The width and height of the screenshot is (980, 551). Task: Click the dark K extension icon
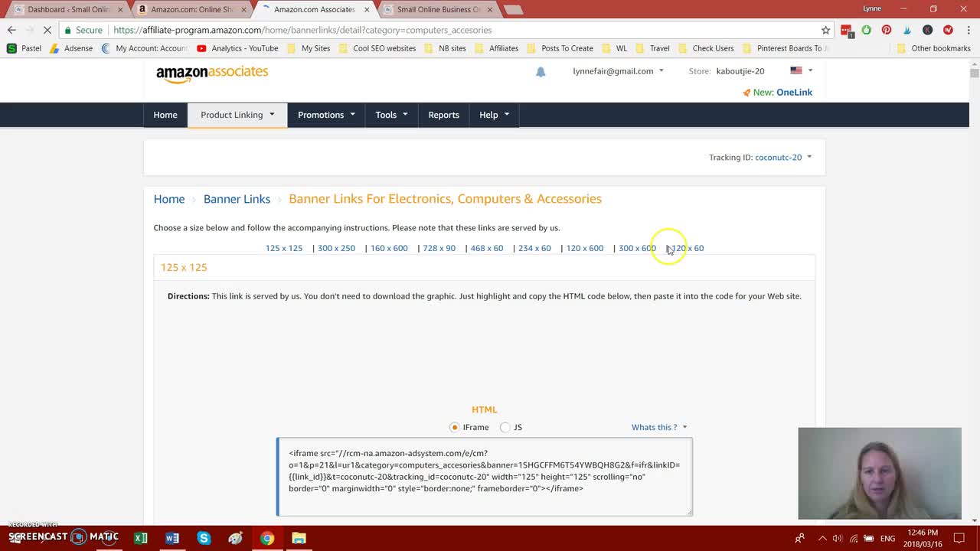[927, 30]
